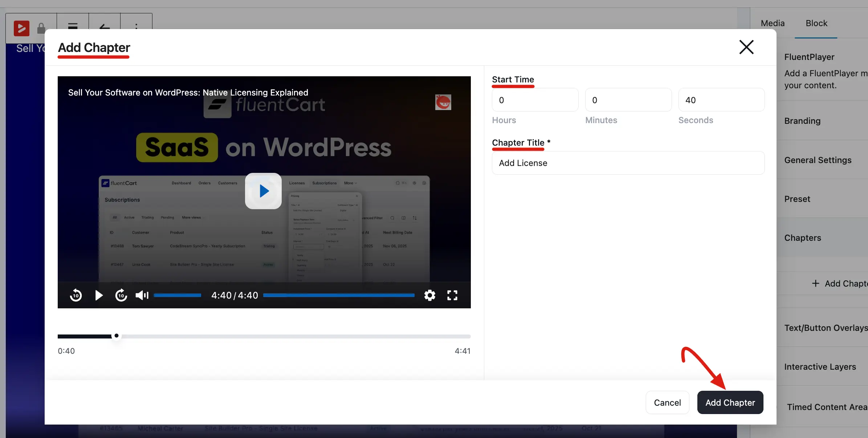Focus the Minutes input field
Screen dimensions: 868x438
click(x=628, y=100)
